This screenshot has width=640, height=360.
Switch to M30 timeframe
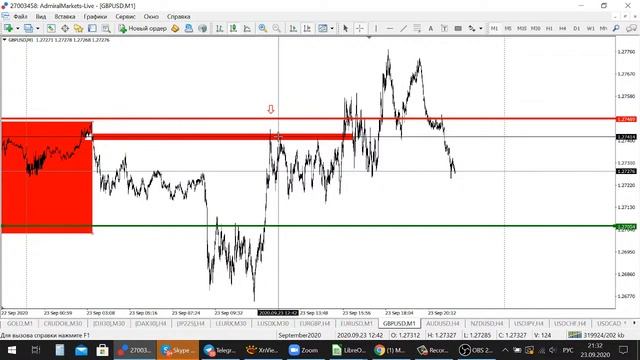(x=536, y=28)
